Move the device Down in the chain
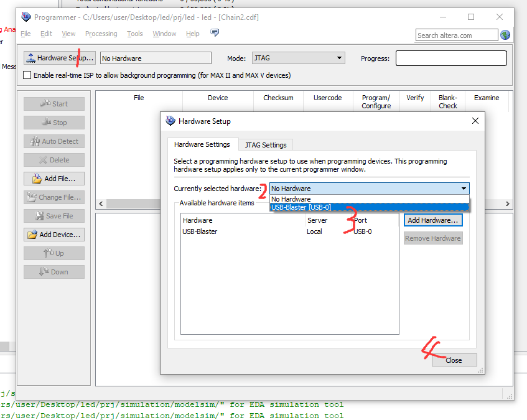The image size is (527, 420). click(54, 272)
